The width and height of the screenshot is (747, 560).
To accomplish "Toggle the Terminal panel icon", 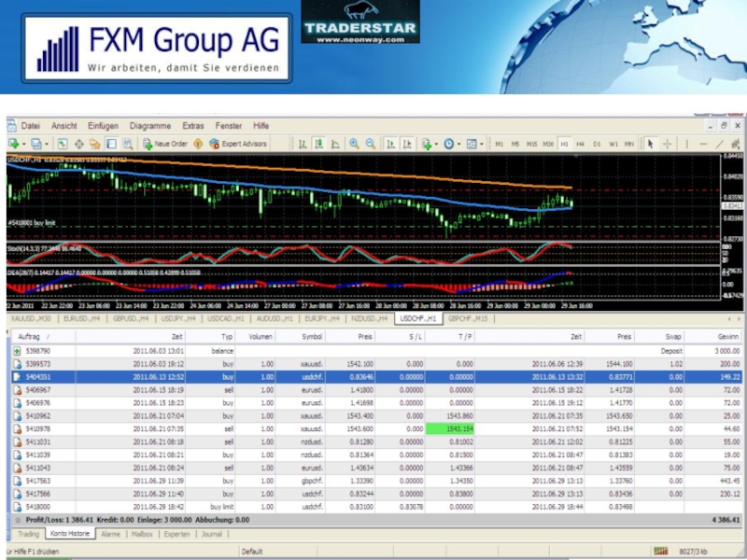I will click(x=111, y=144).
